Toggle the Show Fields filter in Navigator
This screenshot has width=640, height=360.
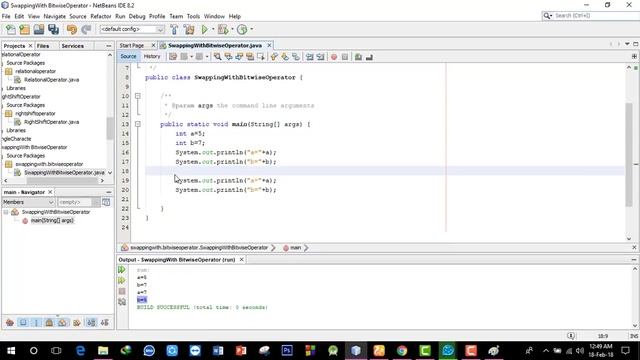23,323
